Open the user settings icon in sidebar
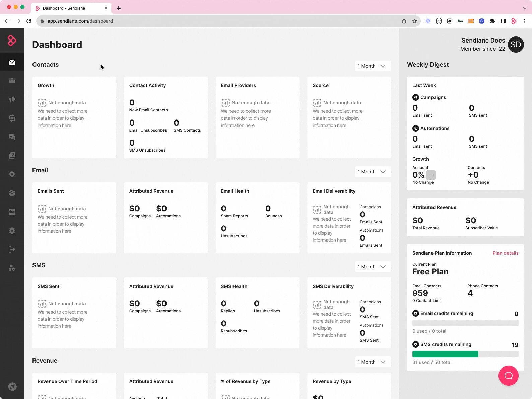 (x=12, y=268)
